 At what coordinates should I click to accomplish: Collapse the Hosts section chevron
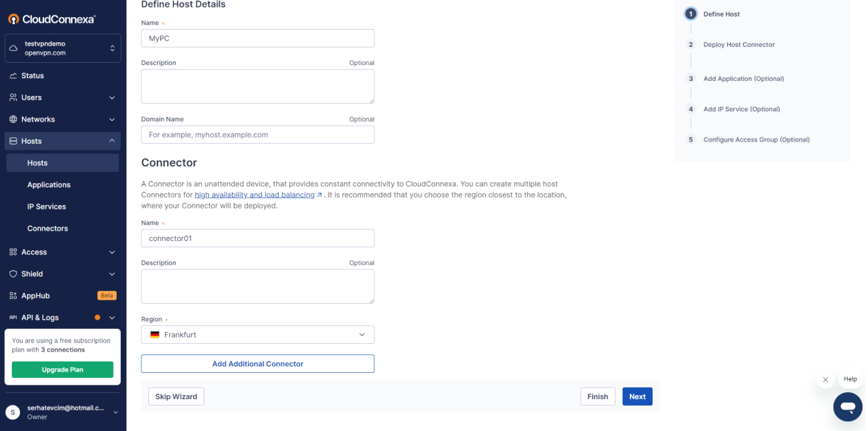pos(112,141)
